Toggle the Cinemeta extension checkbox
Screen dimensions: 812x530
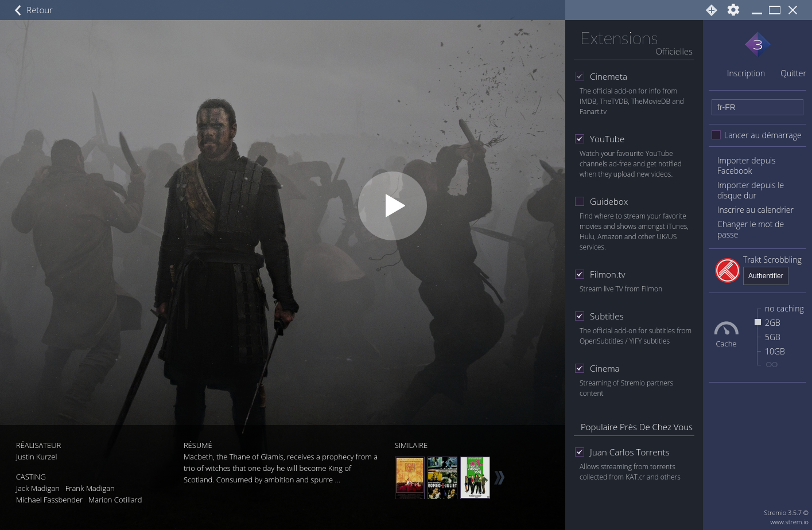(x=580, y=76)
